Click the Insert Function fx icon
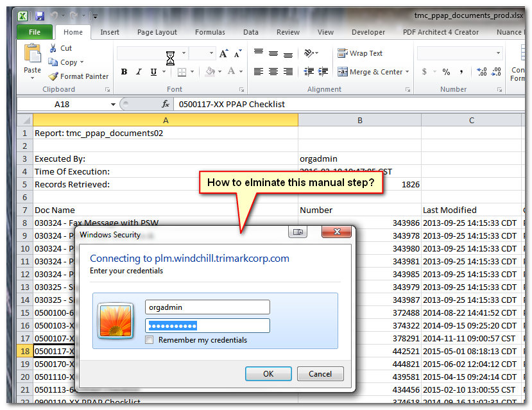 (x=166, y=104)
